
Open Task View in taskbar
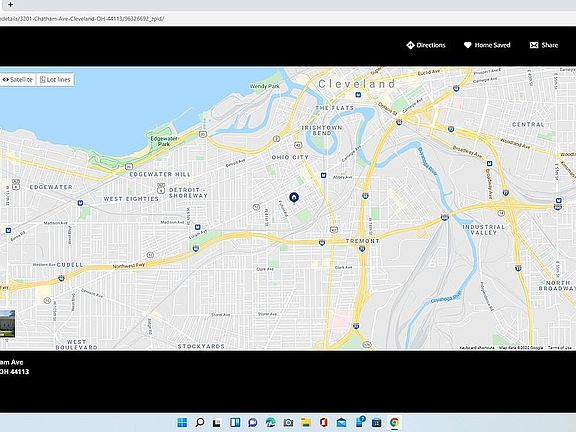coord(217,423)
